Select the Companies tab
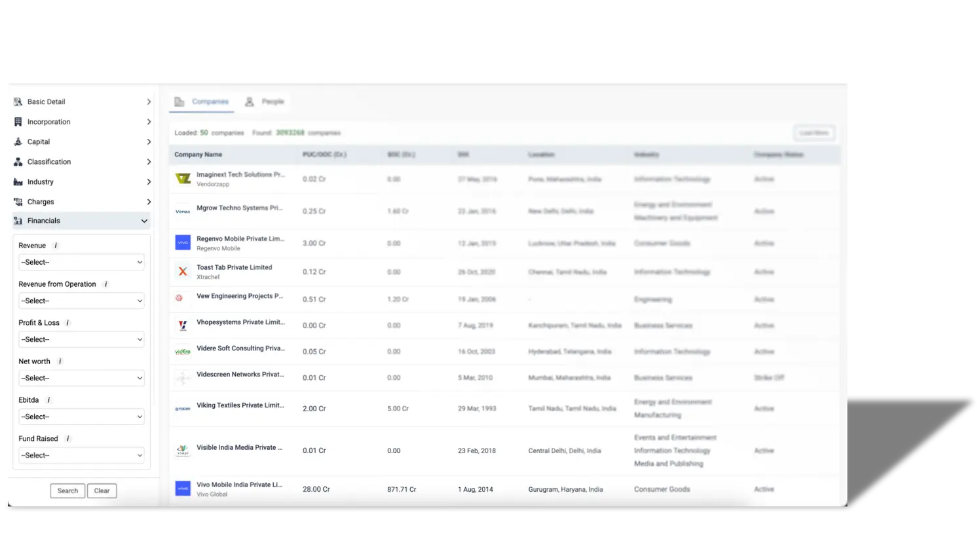This screenshot has height=539, width=980. tap(204, 102)
